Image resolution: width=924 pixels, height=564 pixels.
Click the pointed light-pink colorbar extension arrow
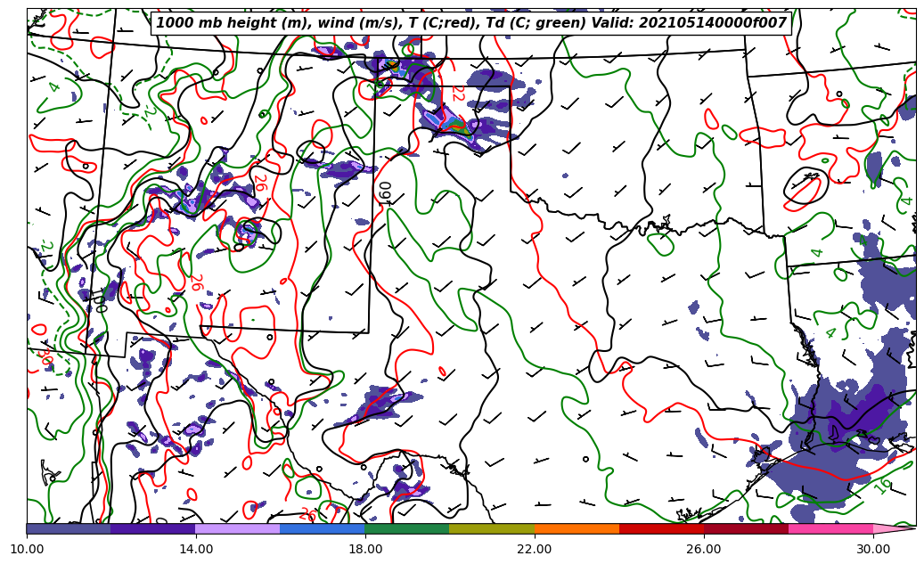(x=894, y=528)
